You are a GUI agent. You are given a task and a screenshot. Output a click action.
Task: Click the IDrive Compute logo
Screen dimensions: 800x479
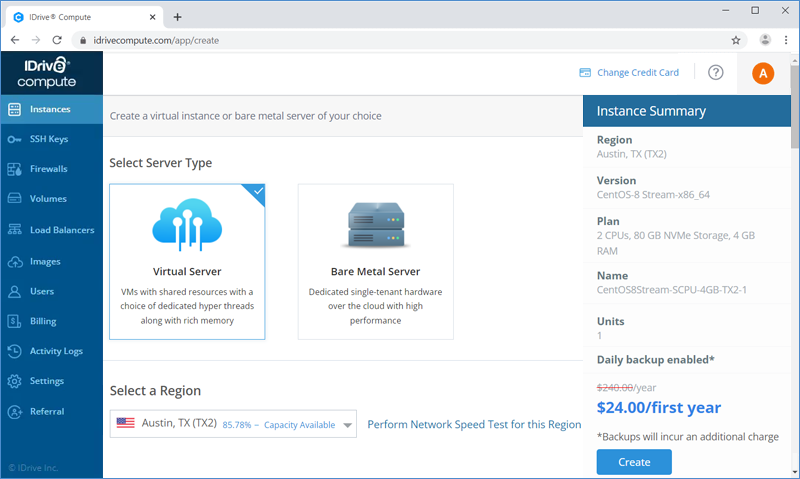pos(46,72)
